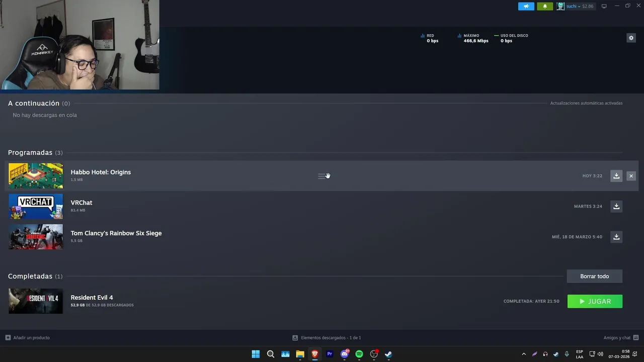
Task: Select Tom Clancy's Rainbow Six Siege title
Action: (116, 233)
